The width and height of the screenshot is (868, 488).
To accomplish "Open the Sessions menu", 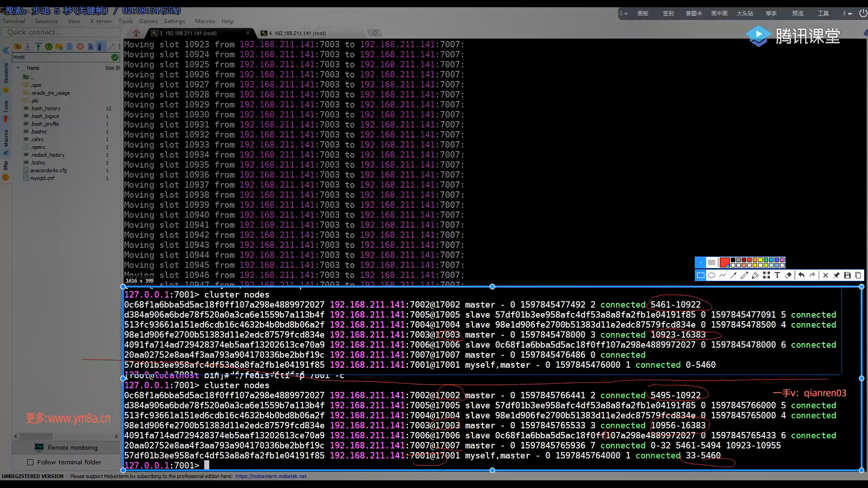I will [x=46, y=21].
